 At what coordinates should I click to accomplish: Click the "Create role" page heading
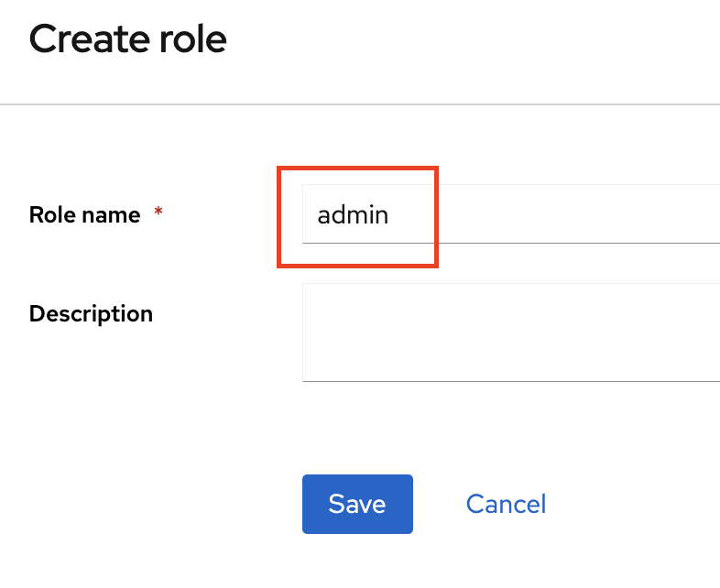[x=128, y=40]
